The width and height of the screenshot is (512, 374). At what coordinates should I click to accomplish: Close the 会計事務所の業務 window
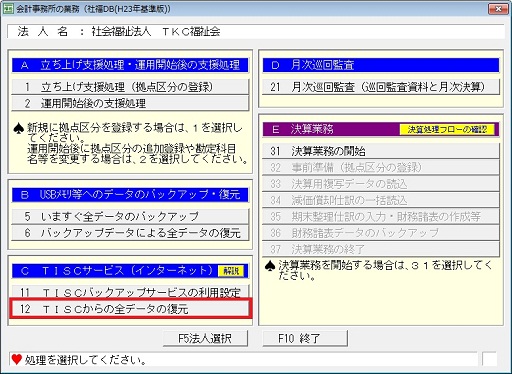[x=498, y=9]
